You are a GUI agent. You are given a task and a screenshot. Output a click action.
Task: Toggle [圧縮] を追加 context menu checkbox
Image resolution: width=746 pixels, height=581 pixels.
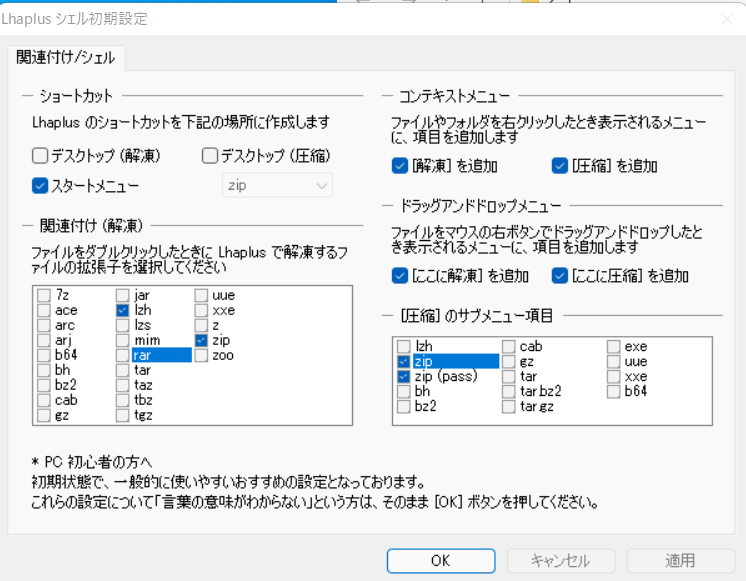(x=560, y=166)
